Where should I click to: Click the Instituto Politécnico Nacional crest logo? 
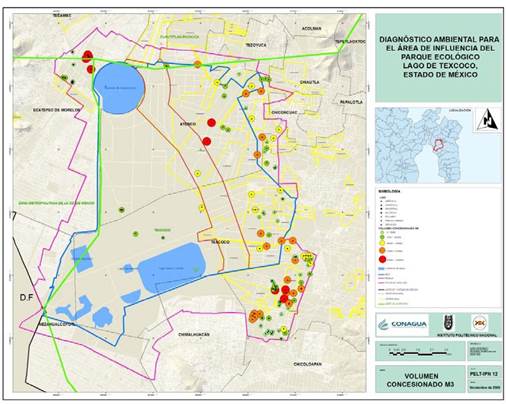click(449, 323)
